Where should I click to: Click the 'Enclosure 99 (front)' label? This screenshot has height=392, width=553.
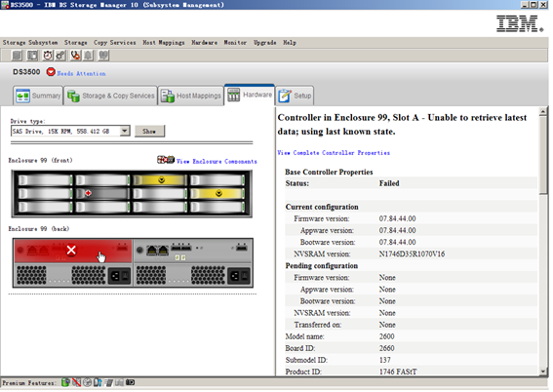[41, 160]
